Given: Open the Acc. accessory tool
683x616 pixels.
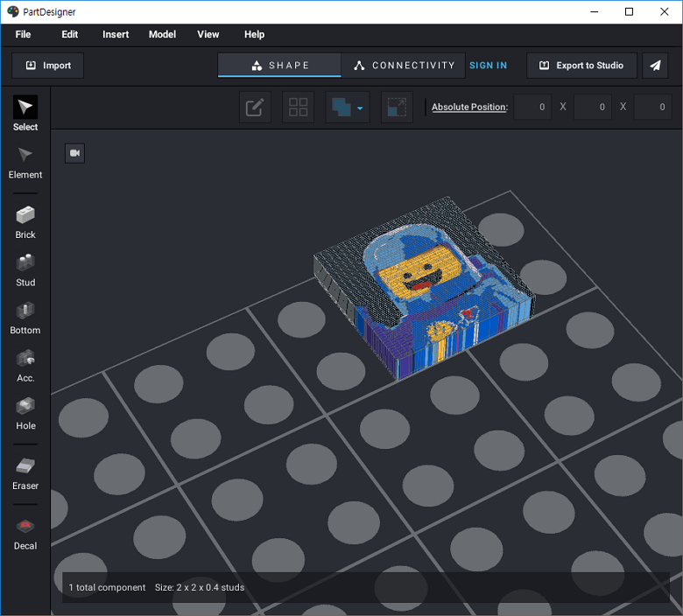Looking at the screenshot, I should (x=25, y=366).
